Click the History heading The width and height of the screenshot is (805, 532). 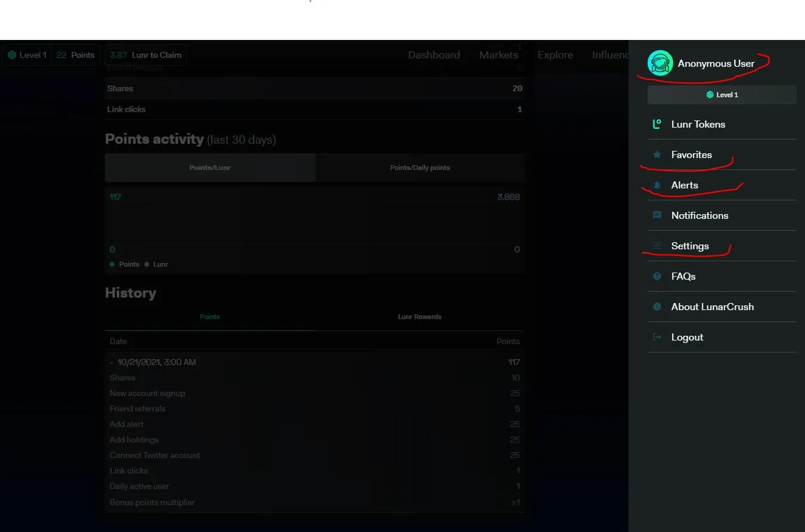pos(131,293)
